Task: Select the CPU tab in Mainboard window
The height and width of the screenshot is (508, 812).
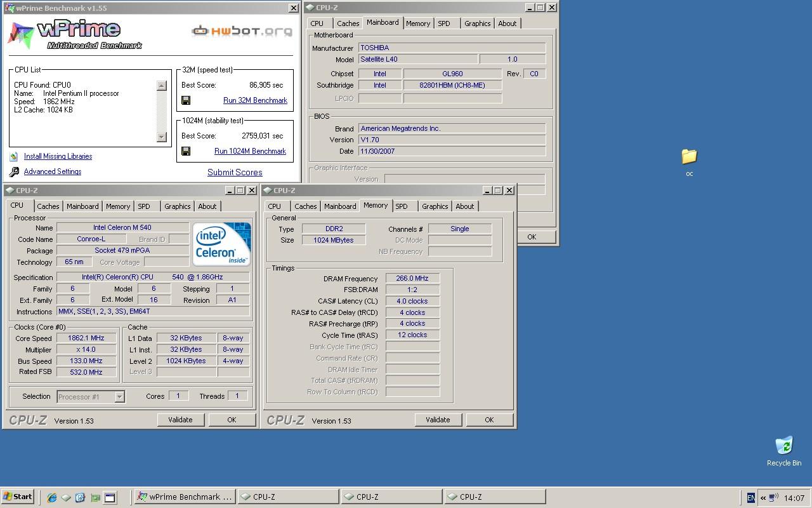Action: point(317,23)
